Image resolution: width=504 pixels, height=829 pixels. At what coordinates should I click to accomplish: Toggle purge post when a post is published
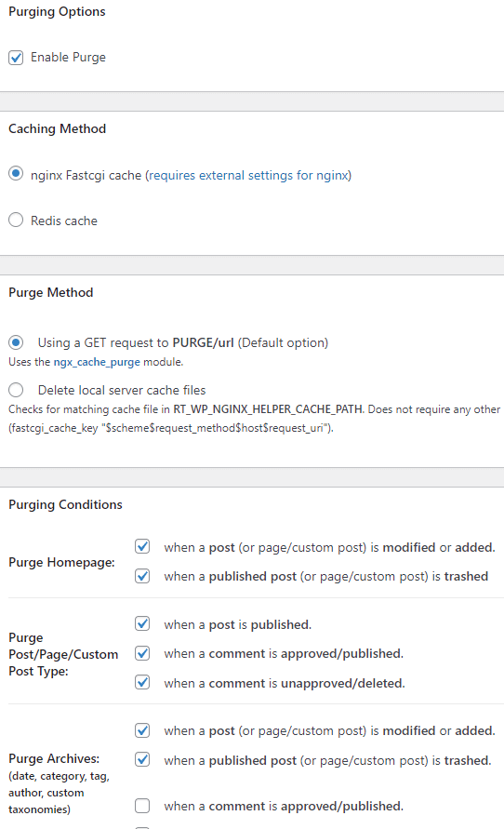coord(142,623)
